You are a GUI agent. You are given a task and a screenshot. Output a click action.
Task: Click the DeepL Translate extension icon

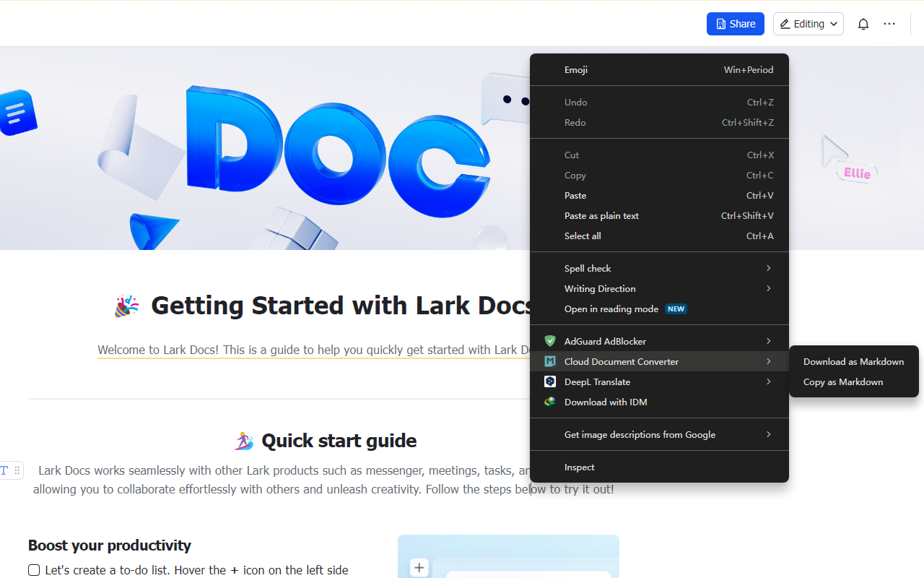(x=549, y=381)
